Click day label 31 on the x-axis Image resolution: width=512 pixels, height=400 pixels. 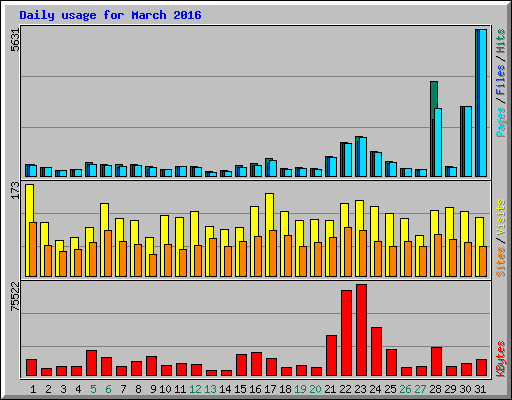click(x=480, y=389)
